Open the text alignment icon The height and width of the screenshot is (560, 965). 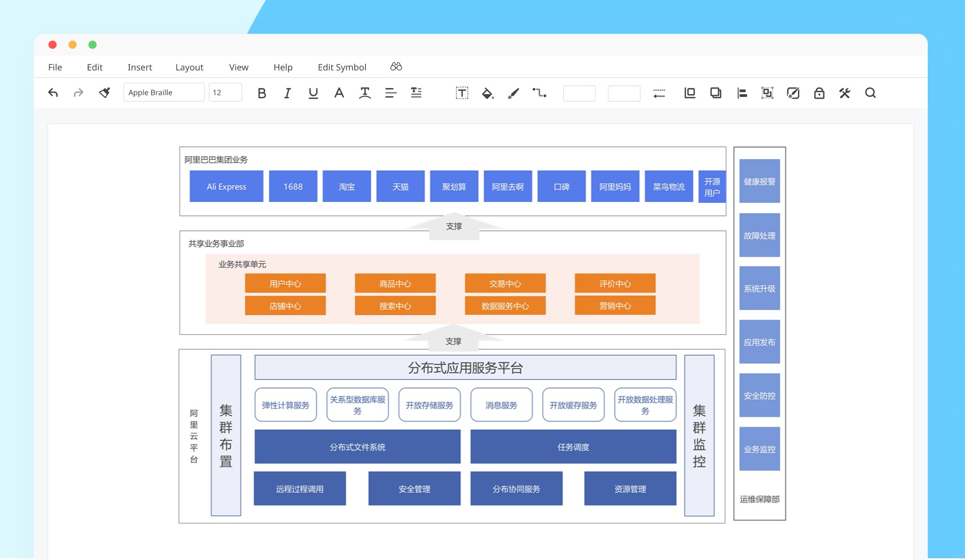[x=391, y=93]
